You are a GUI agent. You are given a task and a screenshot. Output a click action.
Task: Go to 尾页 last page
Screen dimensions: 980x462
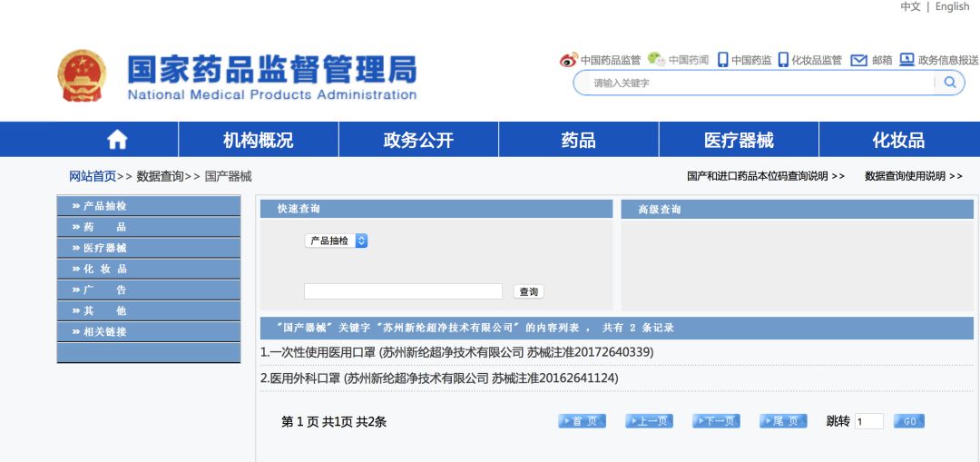click(783, 421)
